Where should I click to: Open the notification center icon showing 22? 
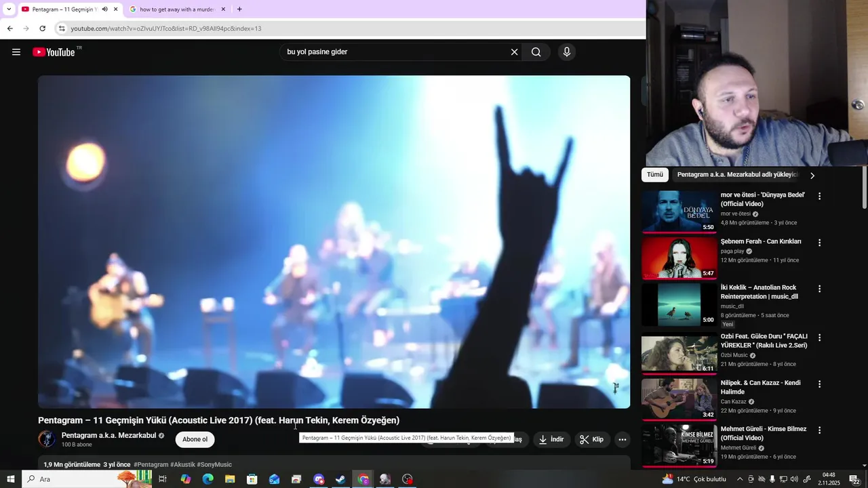click(x=855, y=480)
